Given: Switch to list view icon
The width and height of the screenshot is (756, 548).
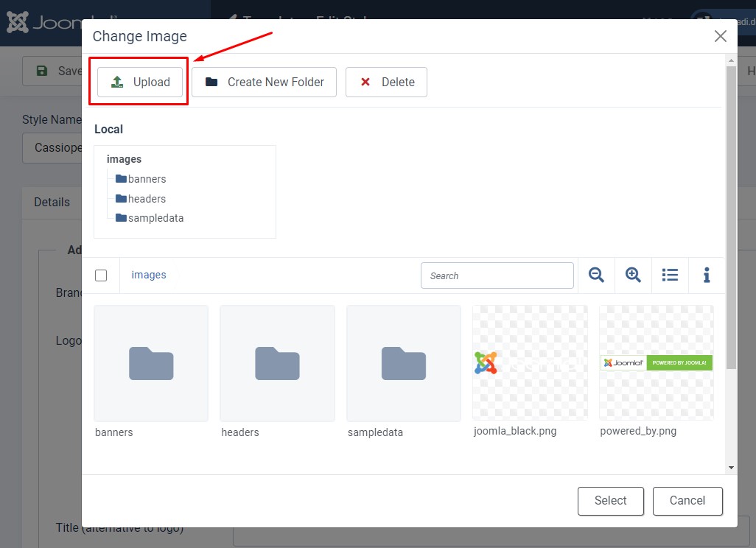Looking at the screenshot, I should (670, 275).
